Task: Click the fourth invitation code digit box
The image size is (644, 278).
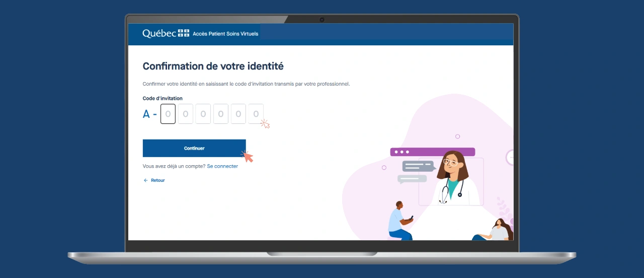Action: (x=220, y=114)
